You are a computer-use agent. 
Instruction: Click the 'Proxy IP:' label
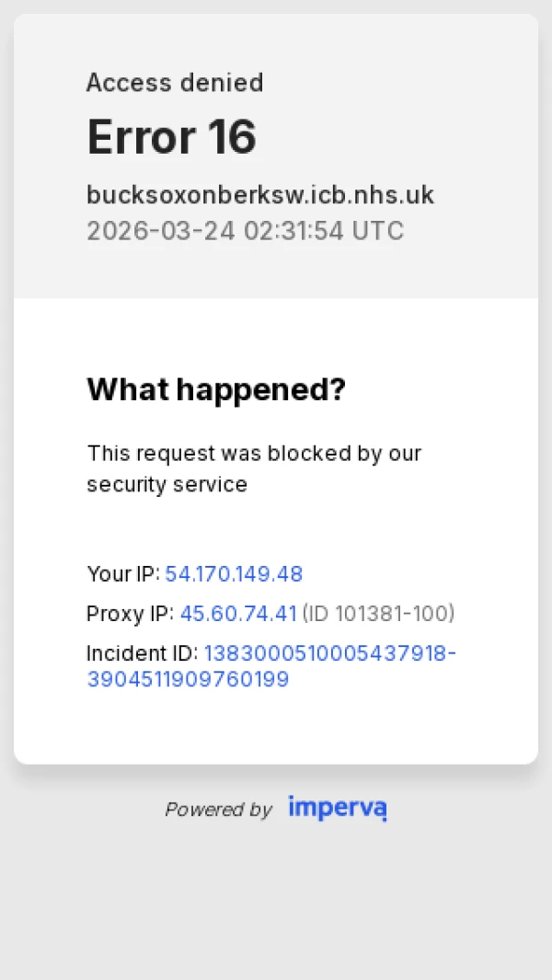point(130,614)
